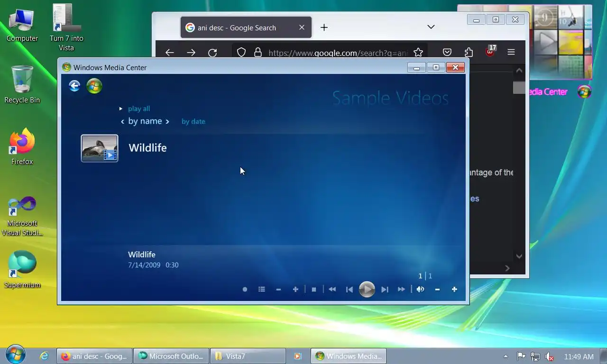Open the 11:49 AM clock
607x364 pixels.
tap(579, 356)
